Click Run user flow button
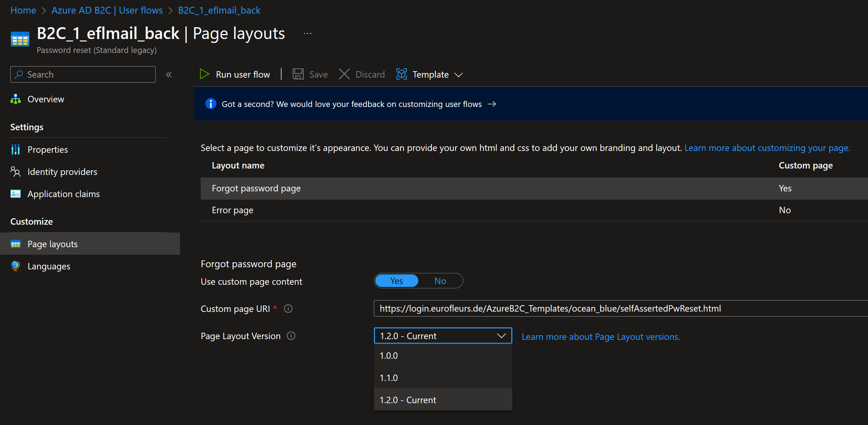 coord(235,74)
